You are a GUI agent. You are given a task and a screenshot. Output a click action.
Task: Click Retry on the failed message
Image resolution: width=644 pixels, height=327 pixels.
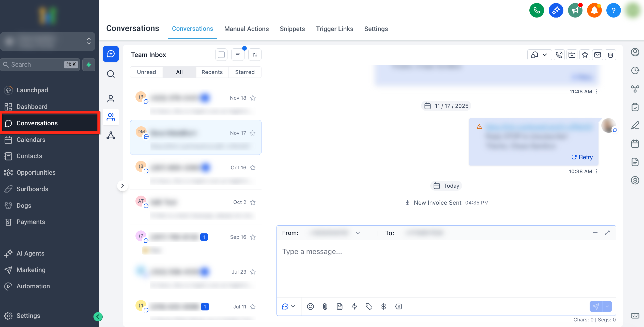click(x=582, y=157)
